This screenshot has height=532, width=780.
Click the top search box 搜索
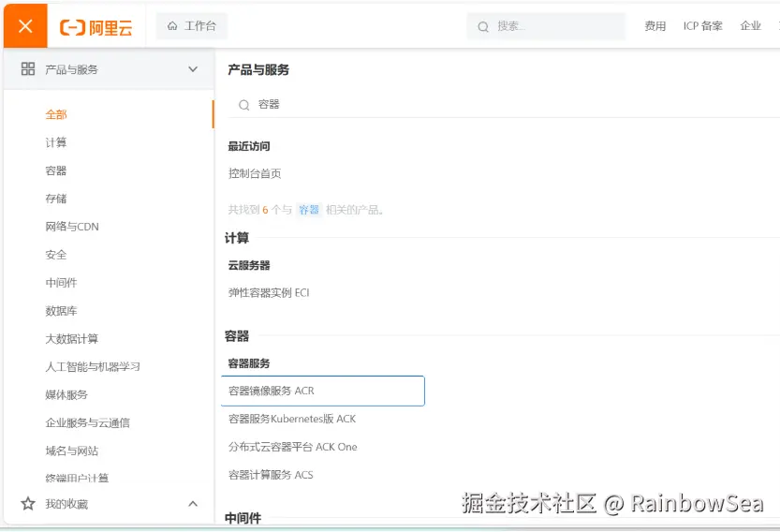tap(546, 26)
